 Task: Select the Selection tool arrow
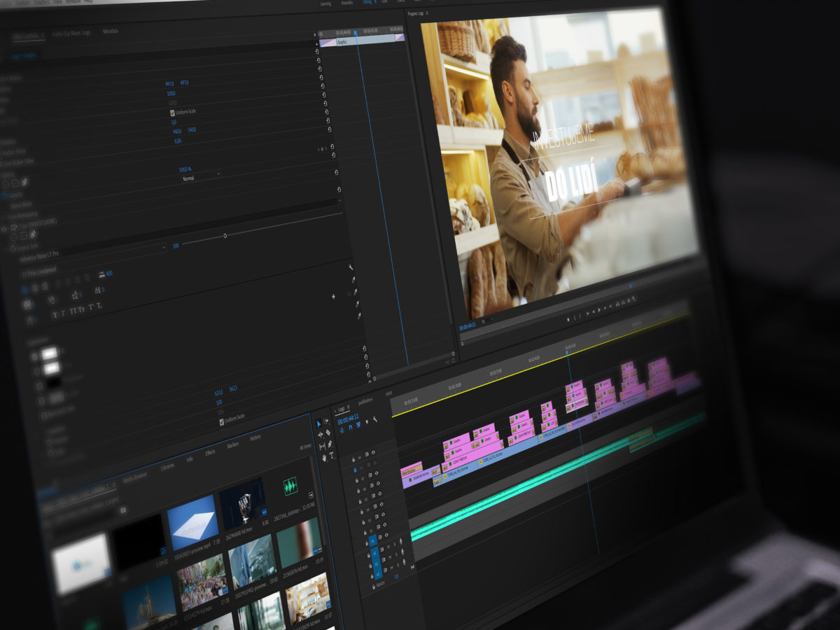coord(318,424)
